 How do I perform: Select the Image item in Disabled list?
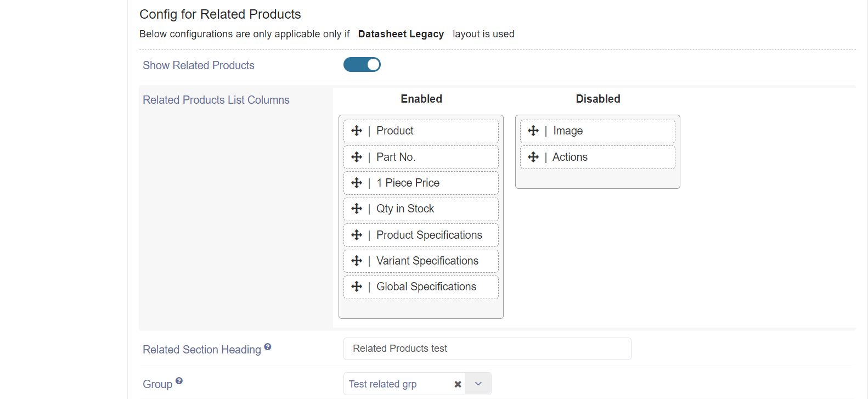tap(568, 131)
